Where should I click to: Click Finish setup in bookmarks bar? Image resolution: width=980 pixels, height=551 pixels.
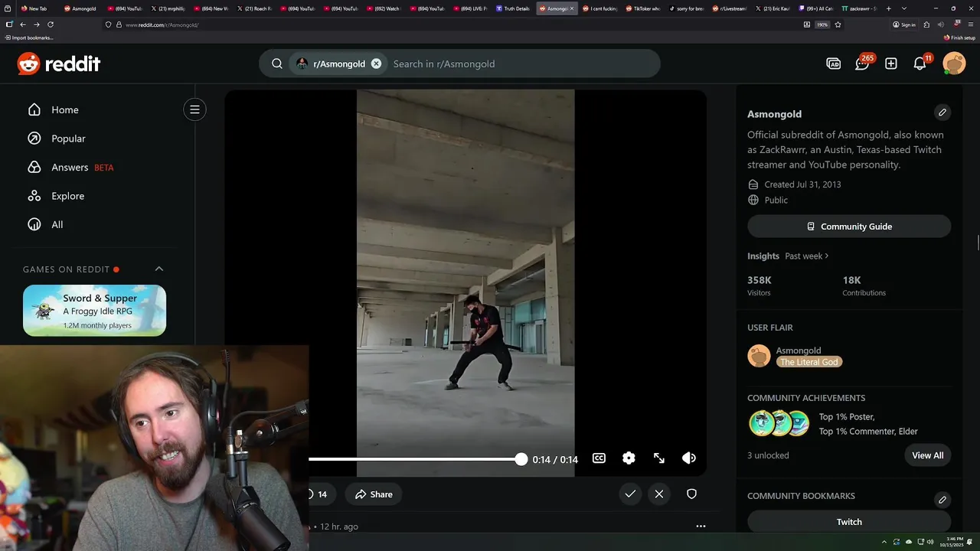pos(959,37)
